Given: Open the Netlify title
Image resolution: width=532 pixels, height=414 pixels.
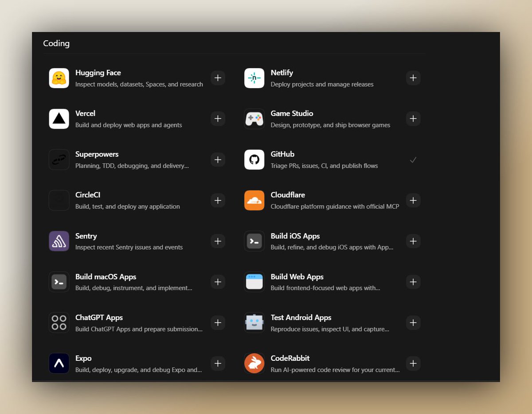Looking at the screenshot, I should [282, 73].
